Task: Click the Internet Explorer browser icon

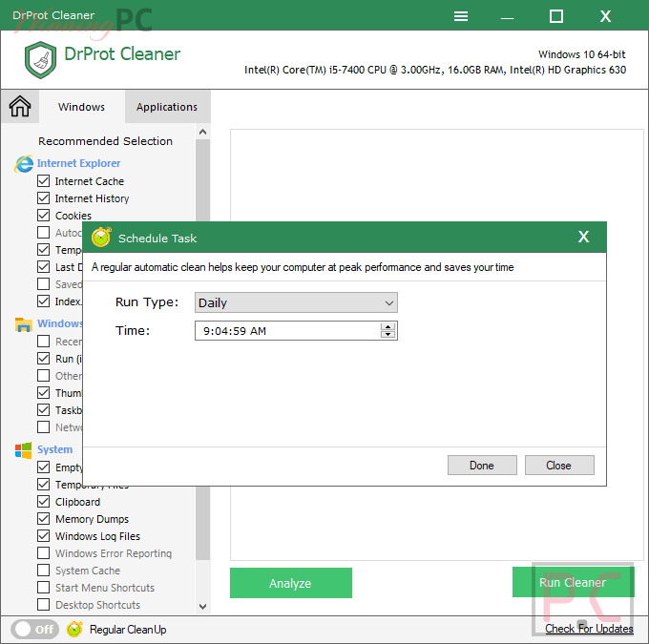Action: pos(24,164)
